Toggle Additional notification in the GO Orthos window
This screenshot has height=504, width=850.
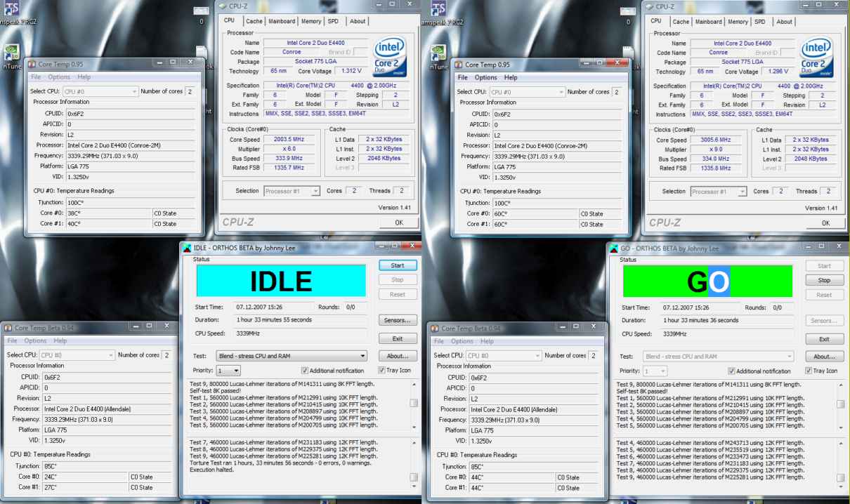tap(760, 371)
